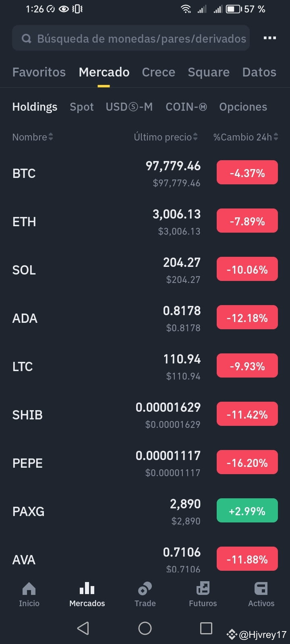The image size is (290, 644).
Task: Open the ETH market row
Action: point(145,221)
